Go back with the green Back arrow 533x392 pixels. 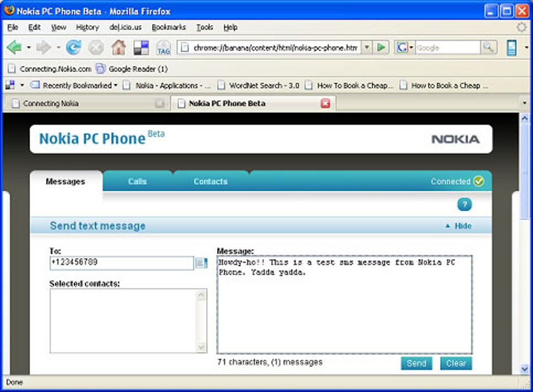pos(14,47)
